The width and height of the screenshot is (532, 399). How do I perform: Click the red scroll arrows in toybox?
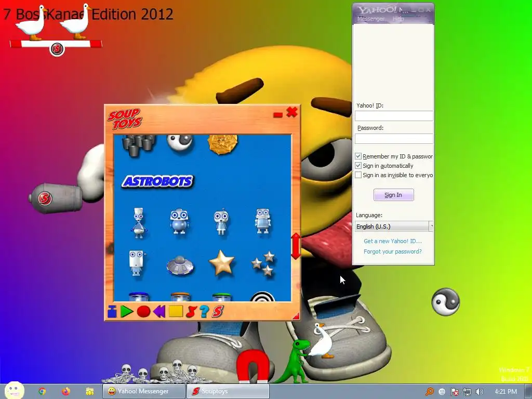tap(296, 246)
